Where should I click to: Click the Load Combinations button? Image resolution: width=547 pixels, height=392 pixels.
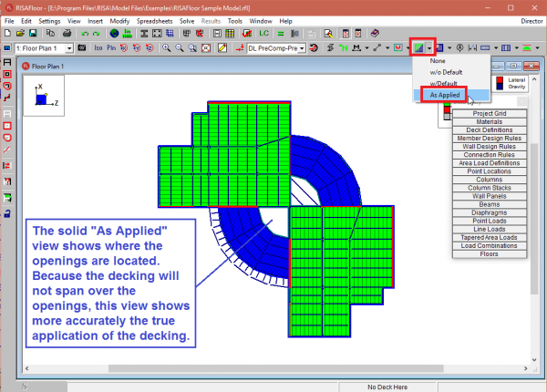click(x=490, y=245)
